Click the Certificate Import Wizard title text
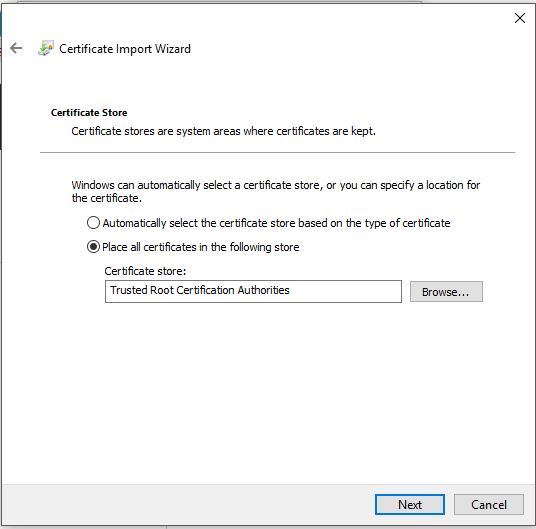This screenshot has width=536, height=529. coord(125,49)
